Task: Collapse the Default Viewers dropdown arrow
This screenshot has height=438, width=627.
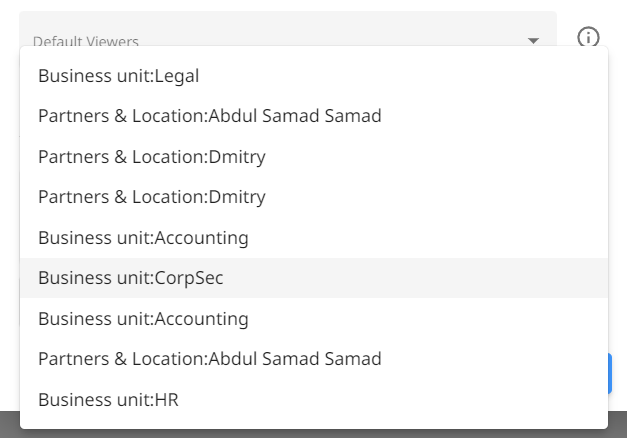Action: point(533,40)
